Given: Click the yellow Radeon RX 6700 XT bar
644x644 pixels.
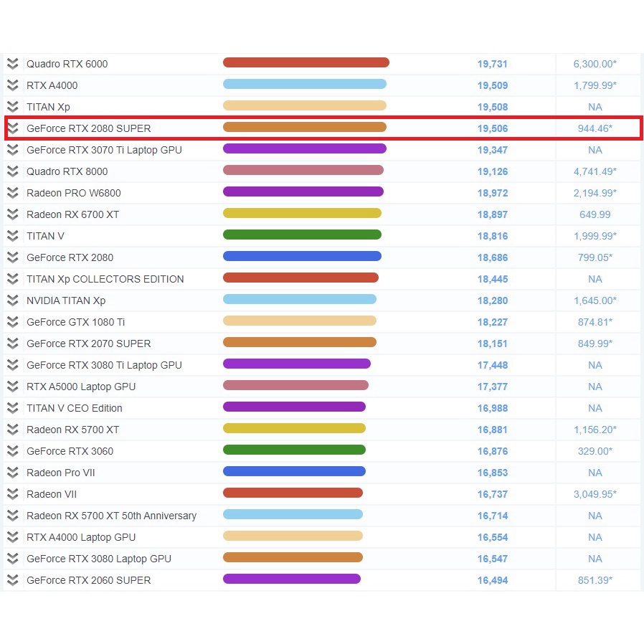Looking at the screenshot, I should tap(303, 213).
